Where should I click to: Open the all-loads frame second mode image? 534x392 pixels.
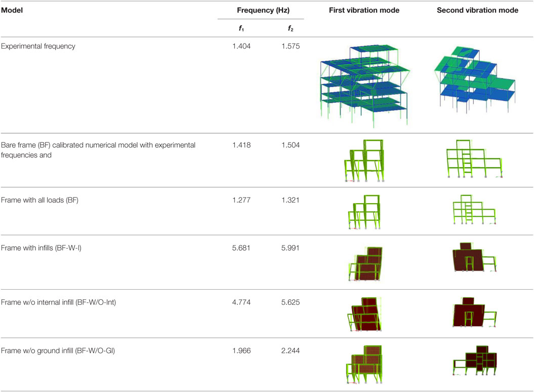pos(474,209)
